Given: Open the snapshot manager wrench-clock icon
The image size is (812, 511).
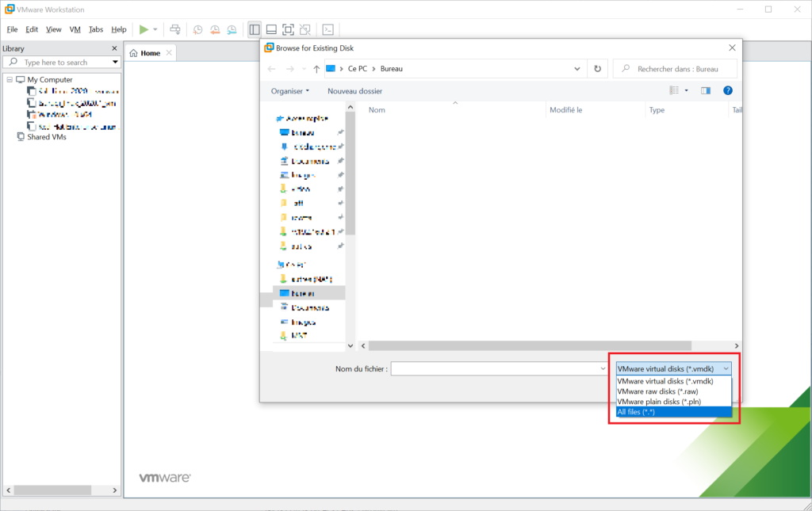Looking at the screenshot, I should point(232,29).
